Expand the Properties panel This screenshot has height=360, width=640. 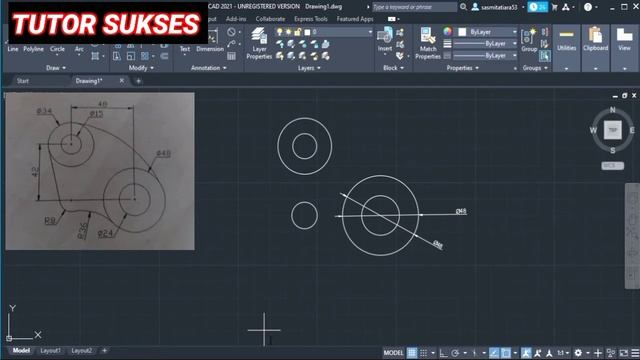point(462,68)
